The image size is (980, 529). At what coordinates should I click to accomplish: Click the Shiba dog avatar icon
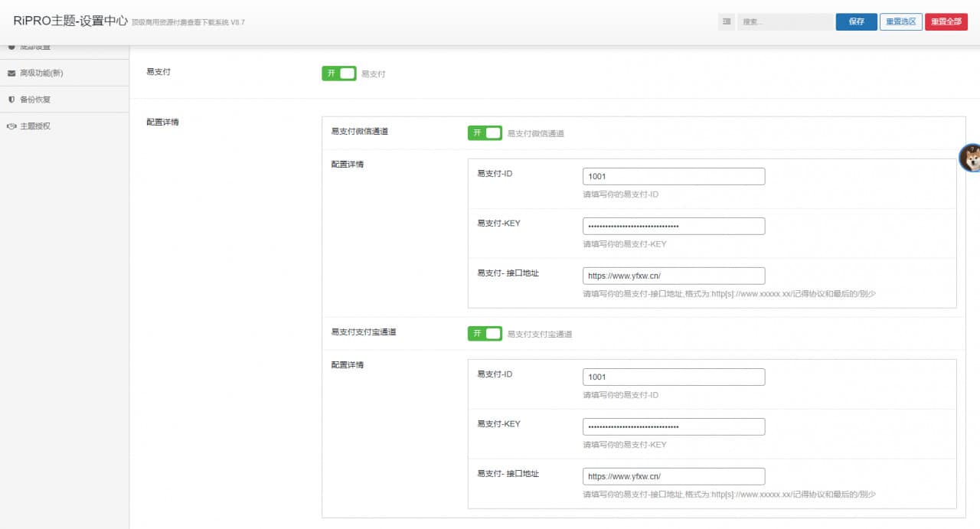pyautogui.click(x=971, y=158)
